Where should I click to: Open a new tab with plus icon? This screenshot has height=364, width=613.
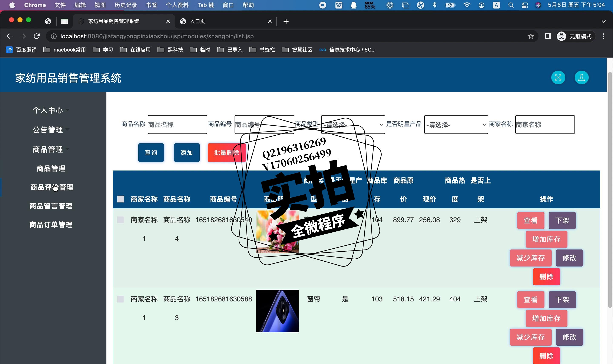[286, 21]
